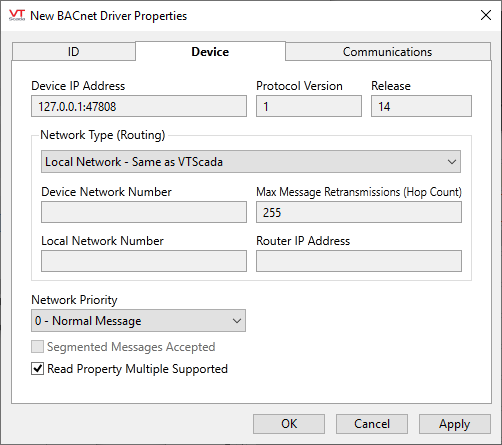Click the Router IP Address field
This screenshot has height=445, width=502.
[359, 261]
